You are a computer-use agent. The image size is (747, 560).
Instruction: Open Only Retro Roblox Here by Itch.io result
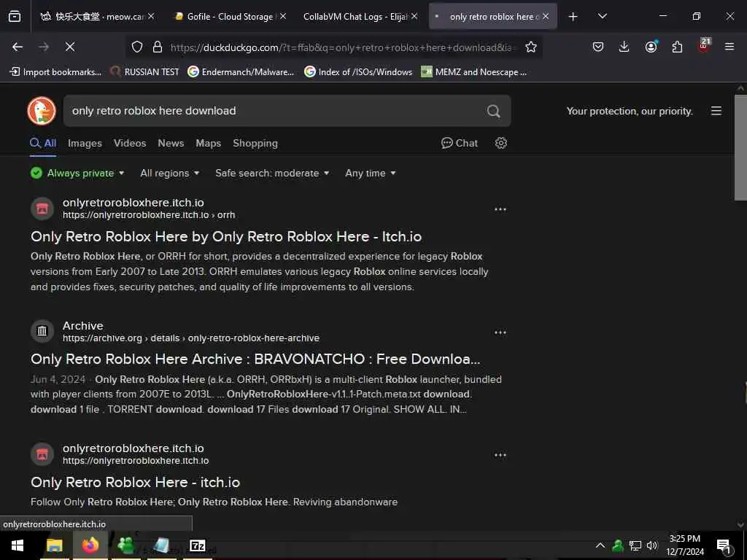click(226, 237)
